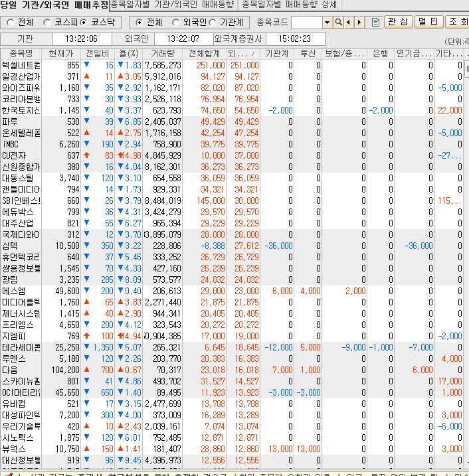
Task: Select the 와이즈파워 stock name
Action: (21, 88)
